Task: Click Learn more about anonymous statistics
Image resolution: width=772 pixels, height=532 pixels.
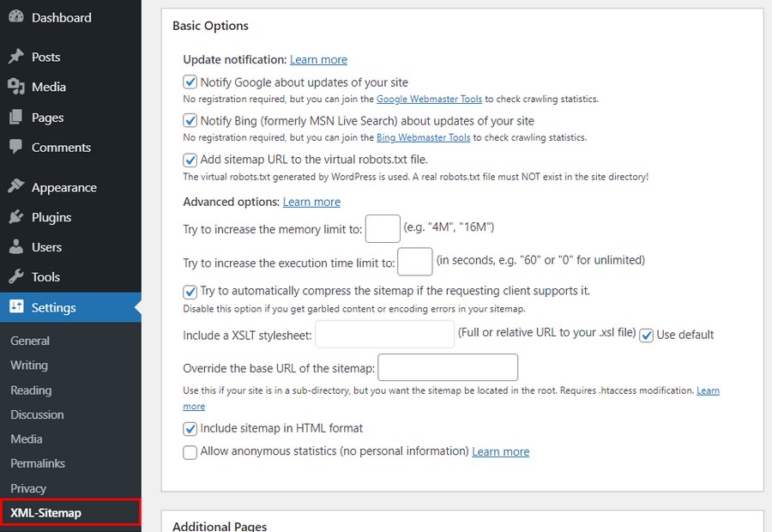Action: 501,451
